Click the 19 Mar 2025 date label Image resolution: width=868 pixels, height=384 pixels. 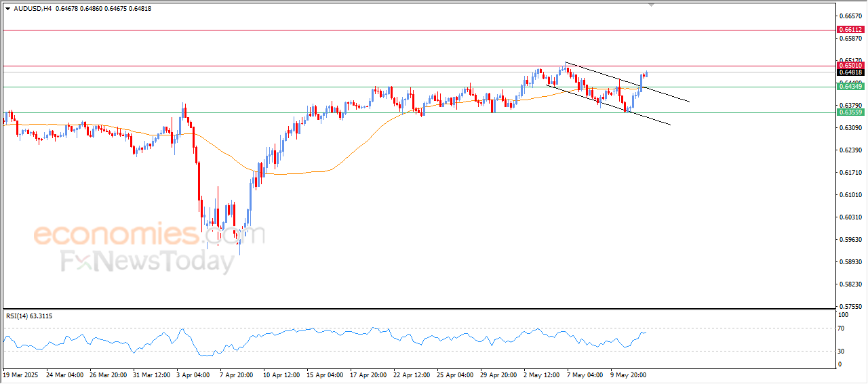coord(21,374)
